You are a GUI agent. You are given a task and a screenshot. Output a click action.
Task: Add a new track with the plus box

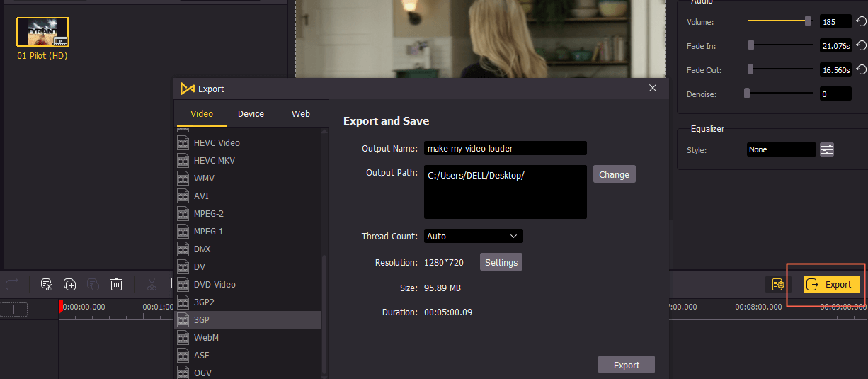[x=13, y=310]
